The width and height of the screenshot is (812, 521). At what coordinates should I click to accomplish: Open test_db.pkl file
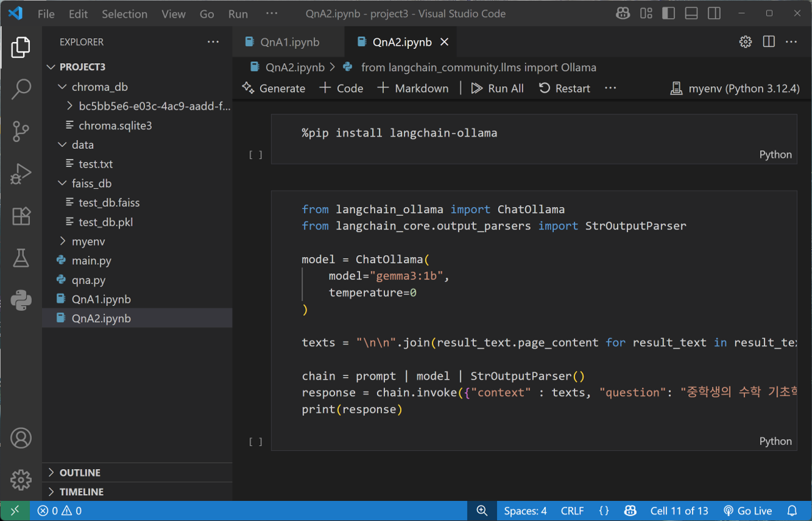(x=138, y=222)
